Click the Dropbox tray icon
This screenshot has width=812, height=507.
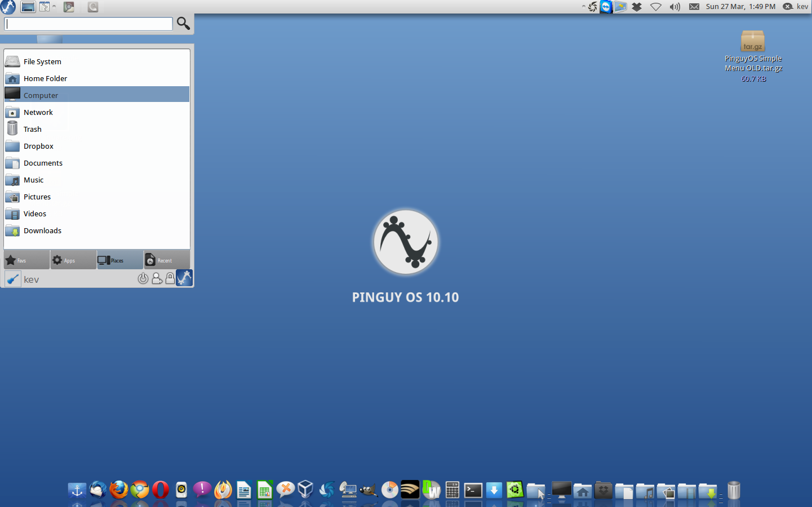[x=637, y=7]
